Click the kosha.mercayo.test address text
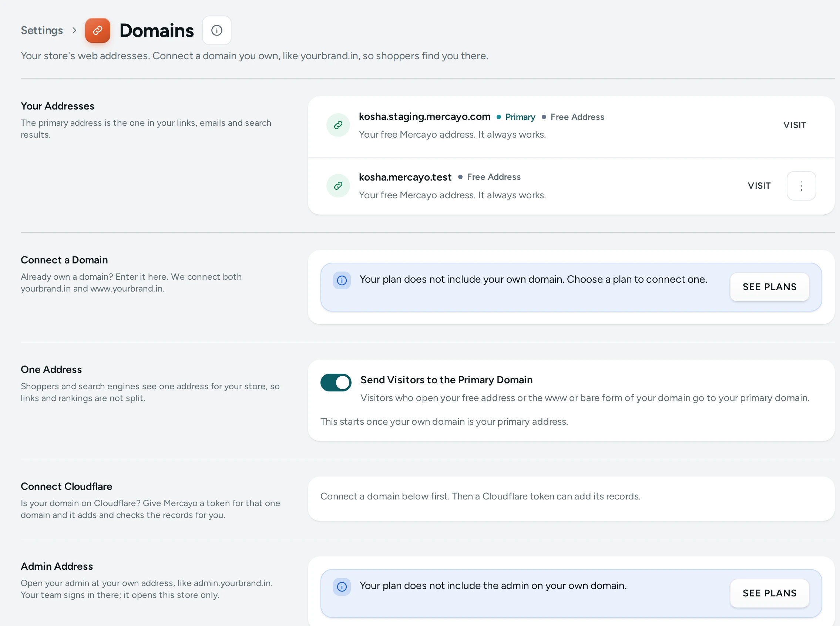The height and width of the screenshot is (626, 840). click(405, 177)
